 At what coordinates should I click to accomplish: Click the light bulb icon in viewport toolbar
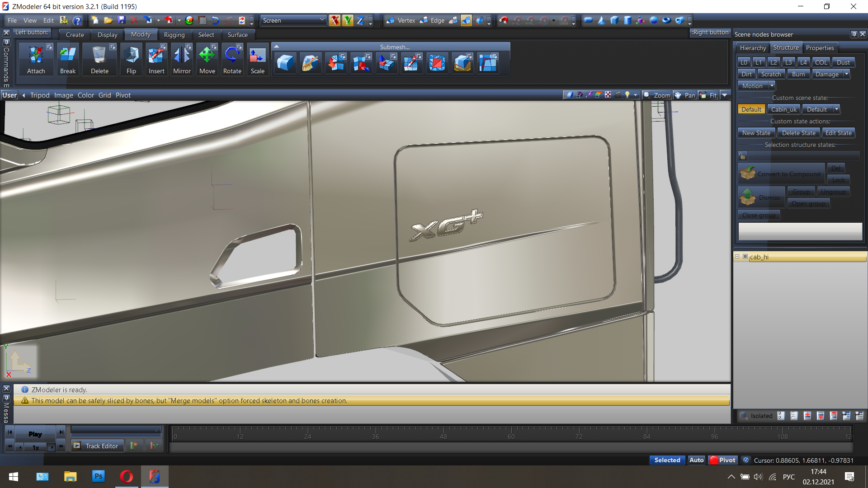(627, 95)
